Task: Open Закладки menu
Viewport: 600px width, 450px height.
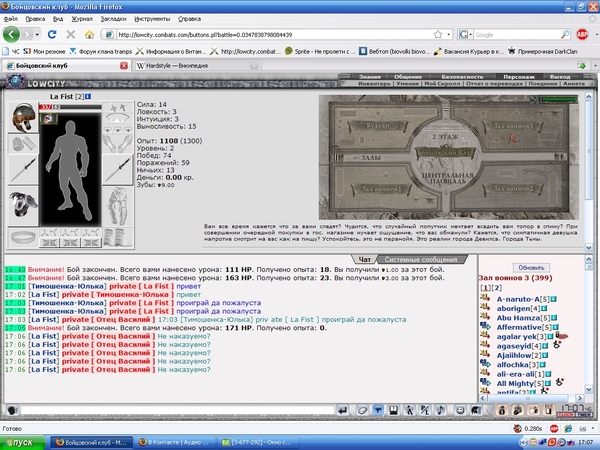Action: point(113,19)
